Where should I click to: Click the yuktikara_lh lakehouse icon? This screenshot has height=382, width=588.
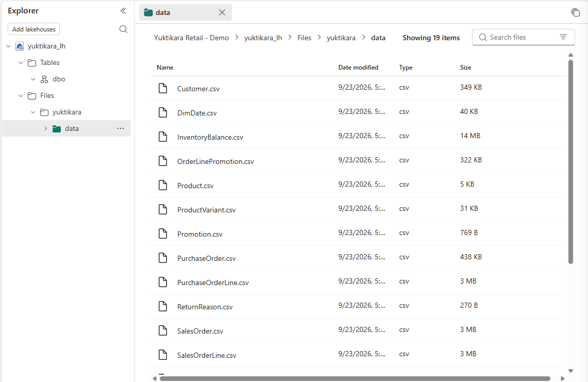point(20,46)
